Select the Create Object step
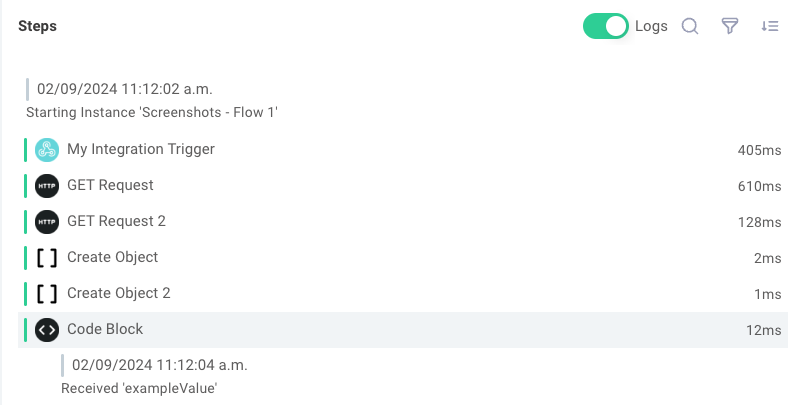 [403, 258]
